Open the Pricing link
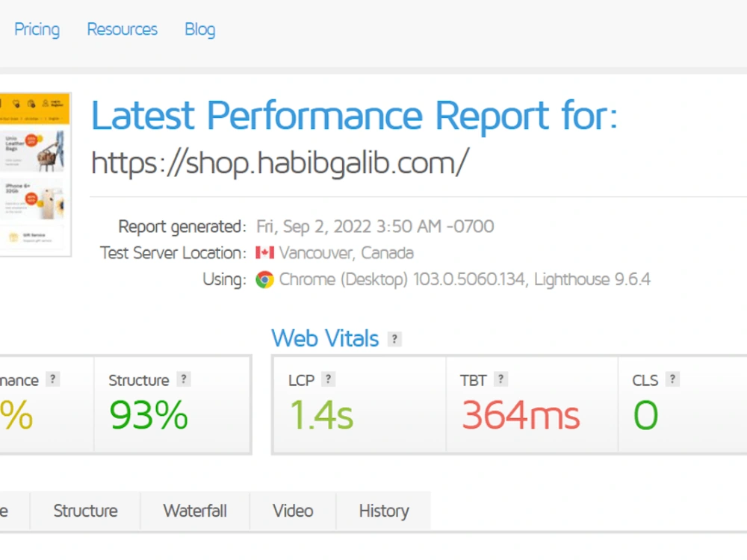 coord(37,30)
